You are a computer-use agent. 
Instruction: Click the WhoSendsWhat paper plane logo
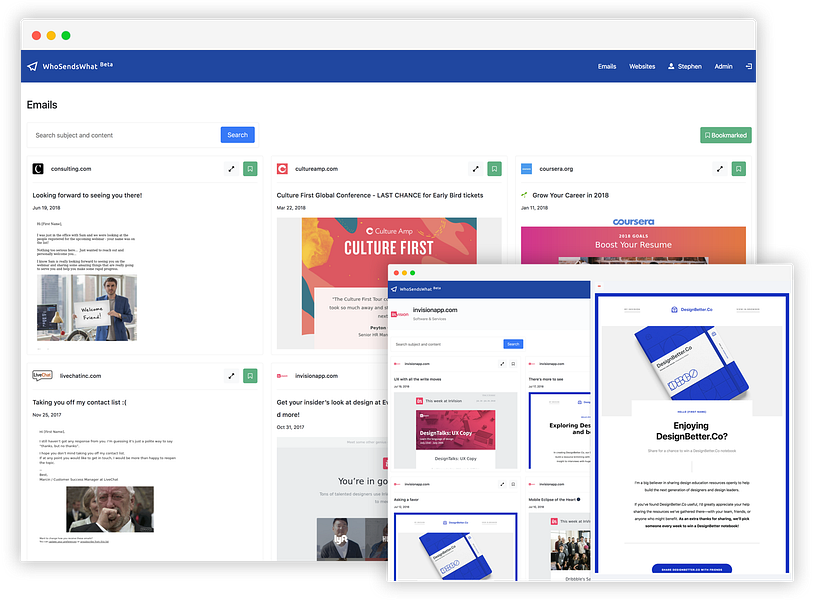(32, 66)
